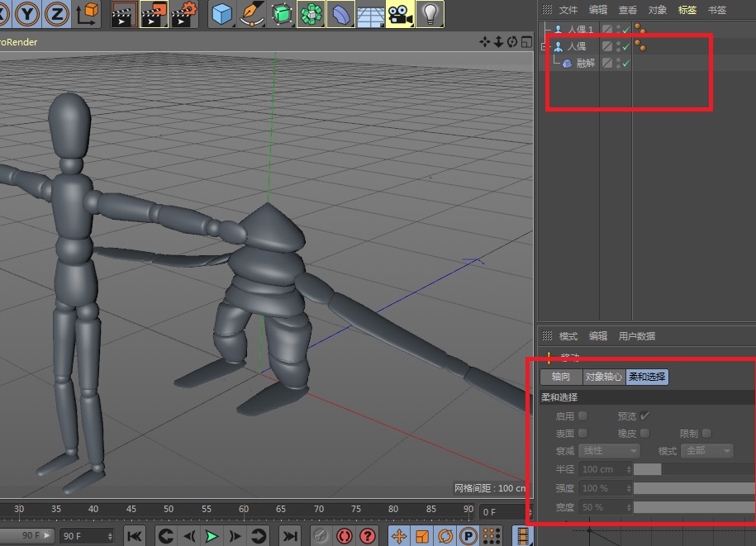Toggle the Y axis lock
Image resolution: width=756 pixels, height=546 pixels.
(28, 14)
